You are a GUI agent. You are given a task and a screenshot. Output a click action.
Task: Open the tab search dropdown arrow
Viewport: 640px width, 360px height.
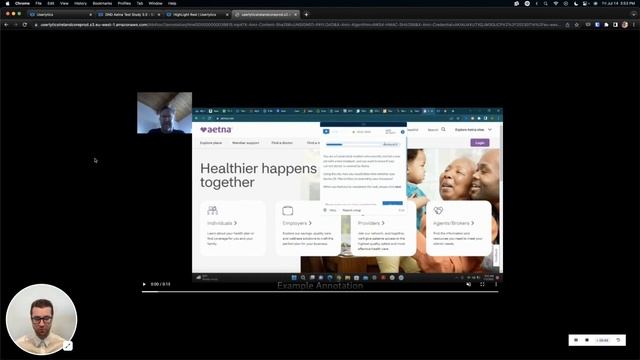(x=634, y=14)
